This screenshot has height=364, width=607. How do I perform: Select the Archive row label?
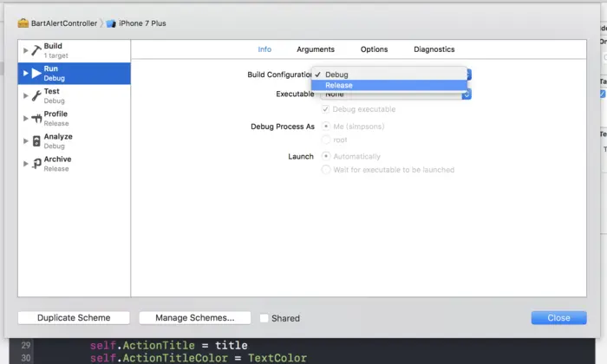coord(57,159)
